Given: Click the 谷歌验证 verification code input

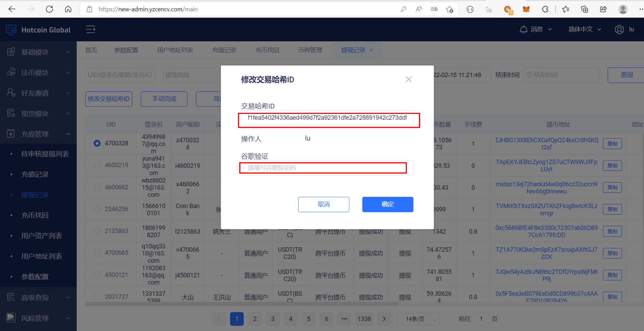Looking at the screenshot, I should coord(323,168).
